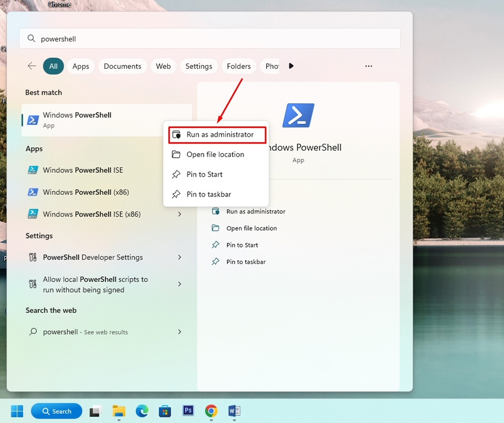
Task: Open PowerShell Developer Settings result
Action: point(107,257)
